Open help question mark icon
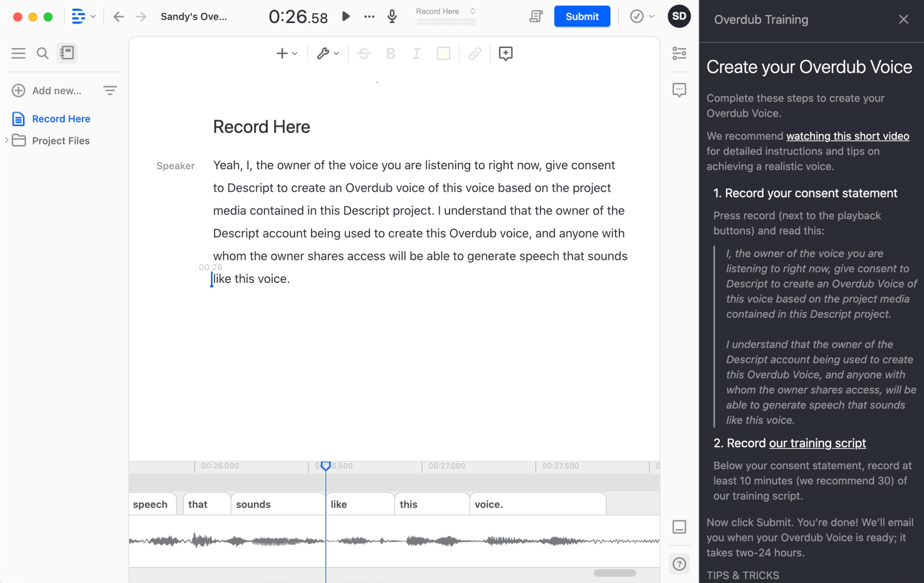 click(679, 564)
